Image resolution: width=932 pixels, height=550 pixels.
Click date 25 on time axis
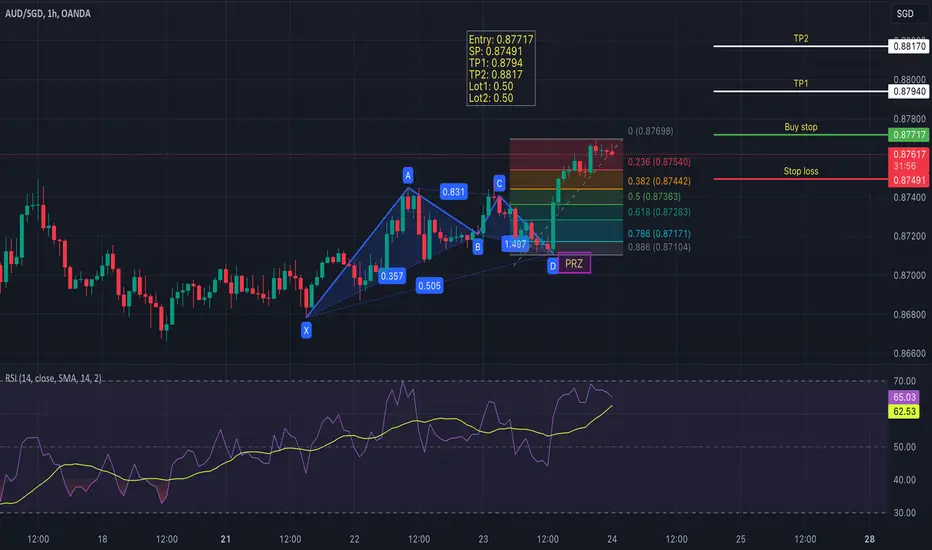pyautogui.click(x=741, y=539)
